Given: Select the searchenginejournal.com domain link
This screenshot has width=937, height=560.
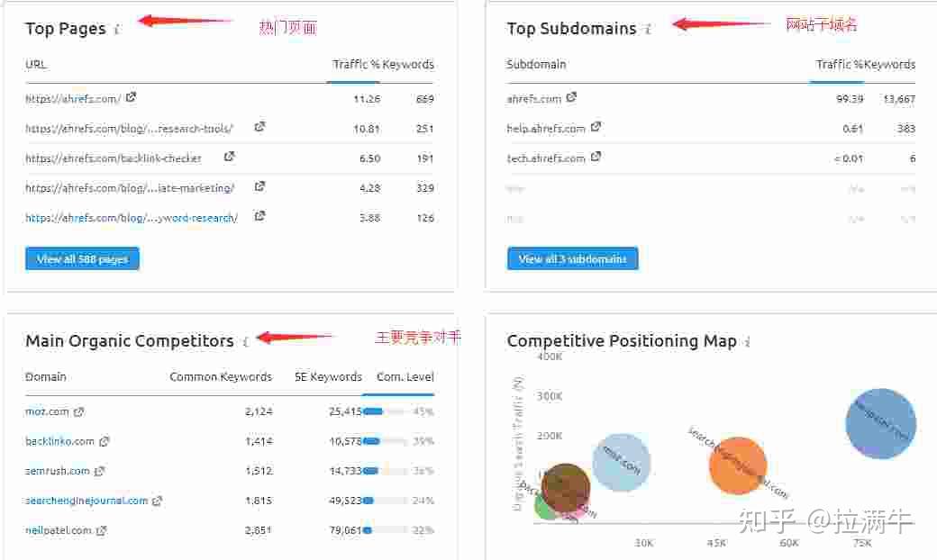Looking at the screenshot, I should click(85, 501).
